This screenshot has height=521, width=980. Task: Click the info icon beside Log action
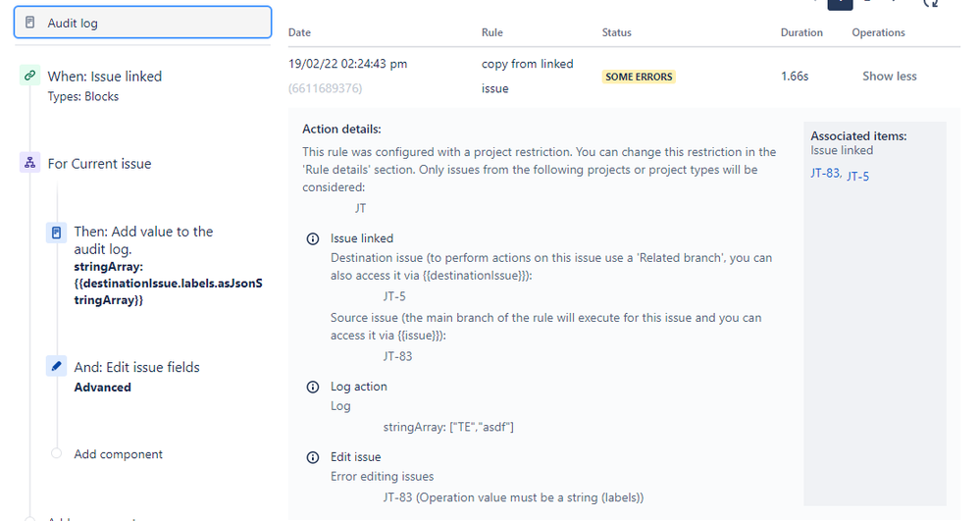click(x=313, y=387)
